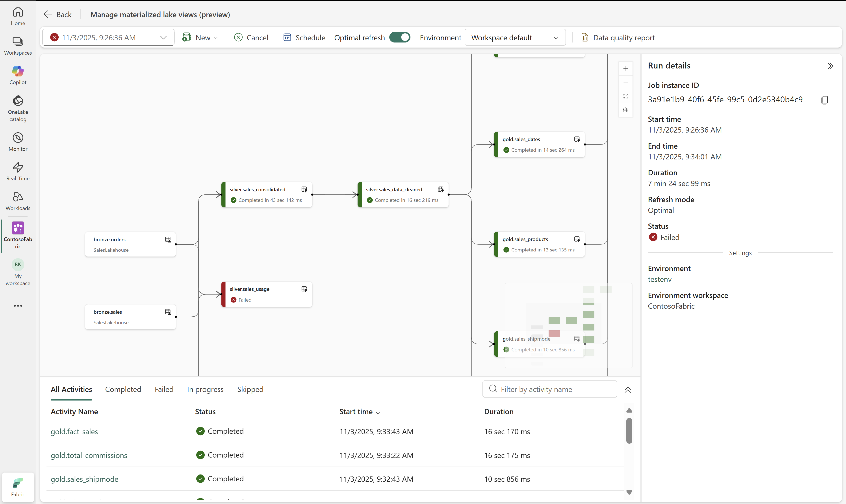Toggle the Optimal refresh switch

point(400,37)
